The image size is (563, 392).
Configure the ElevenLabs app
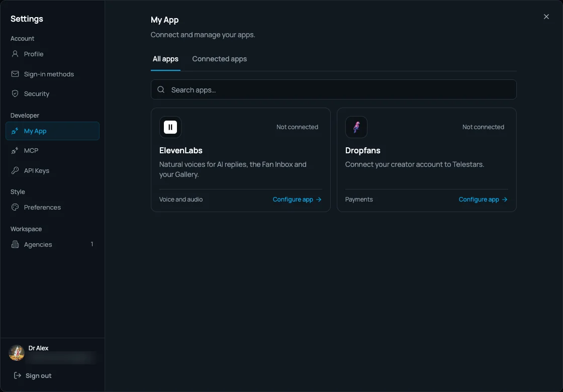click(x=297, y=199)
